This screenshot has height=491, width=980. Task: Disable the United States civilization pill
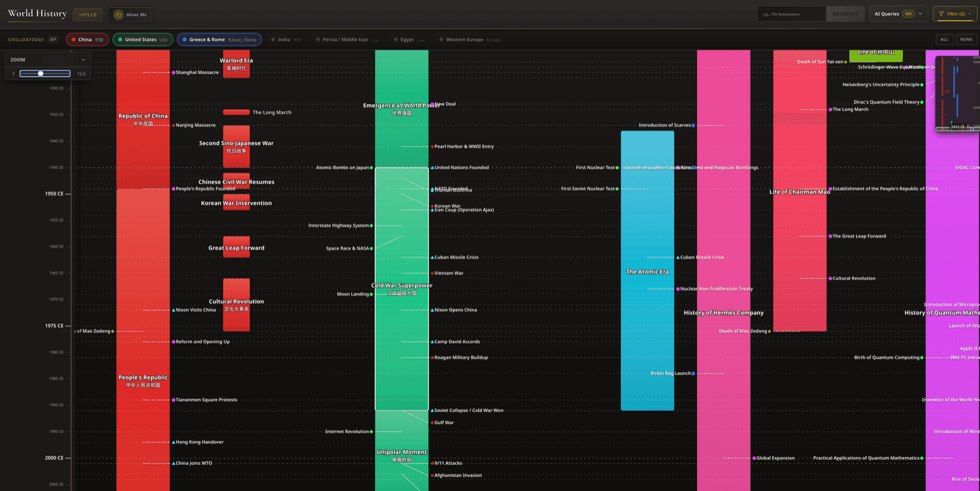[142, 39]
